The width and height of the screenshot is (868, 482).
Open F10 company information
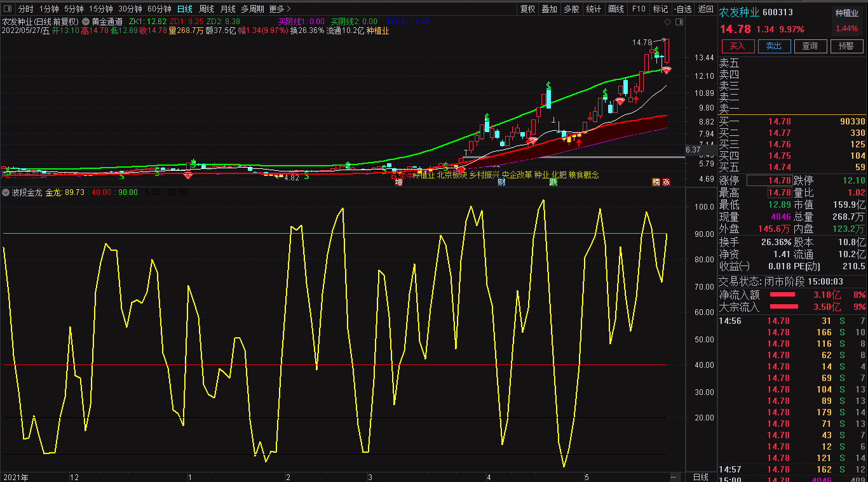(x=639, y=9)
